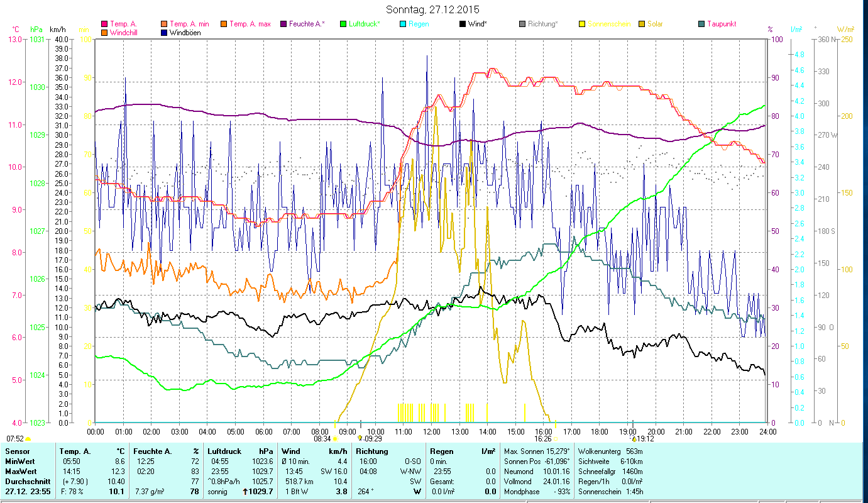The width and height of the screenshot is (868, 503).
Task: Click the current wind speed value 3.8
Action: (x=341, y=492)
